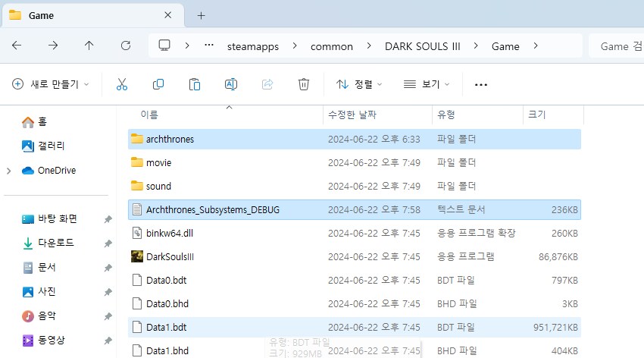Open the 새로 만들기 dropdown
Viewport: 644px width, 358px height.
(x=51, y=84)
